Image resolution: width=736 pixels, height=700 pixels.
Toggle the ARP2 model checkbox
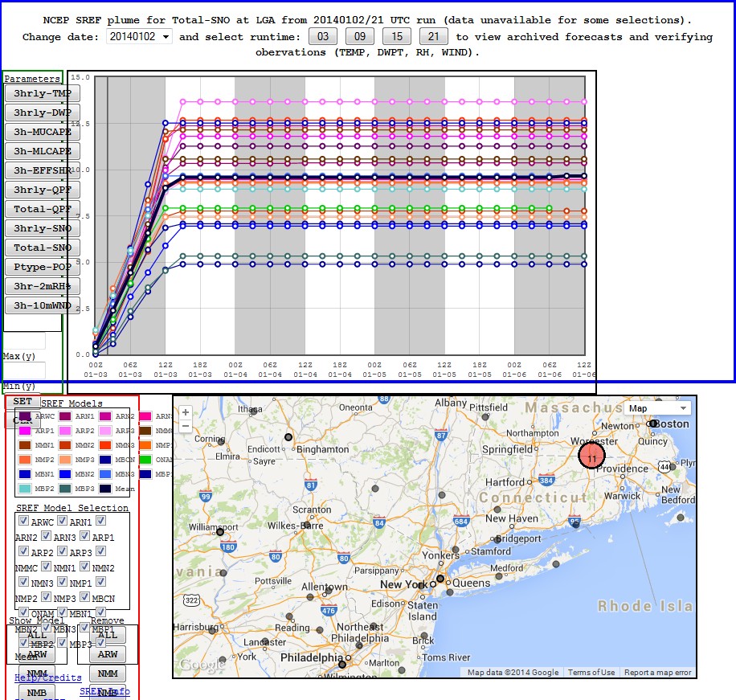(24, 551)
